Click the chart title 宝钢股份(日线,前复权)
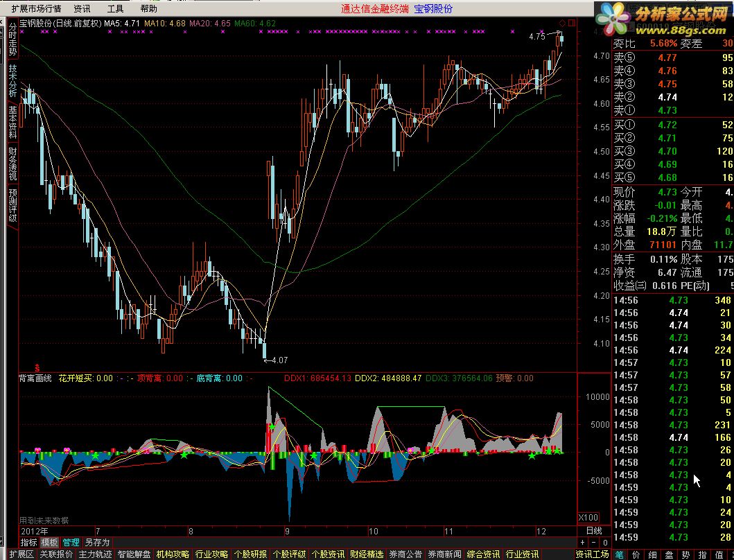 [60, 23]
